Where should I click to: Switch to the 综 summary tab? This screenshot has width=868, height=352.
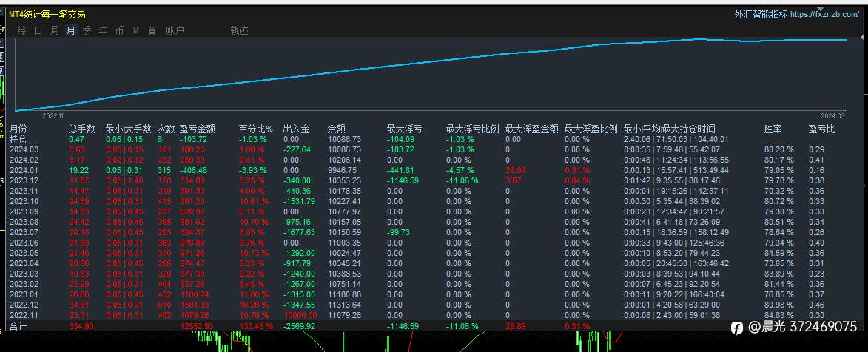21,31
